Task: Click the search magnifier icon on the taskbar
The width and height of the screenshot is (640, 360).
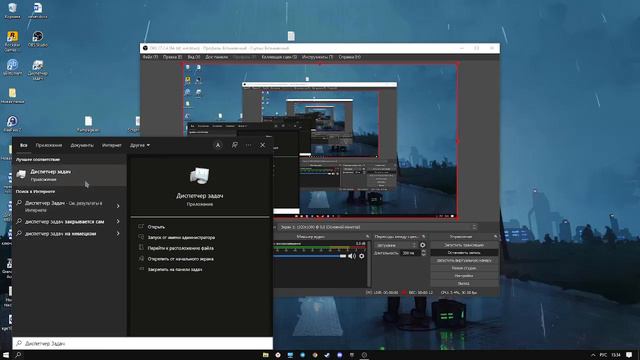Action: pyautogui.click(x=18, y=355)
